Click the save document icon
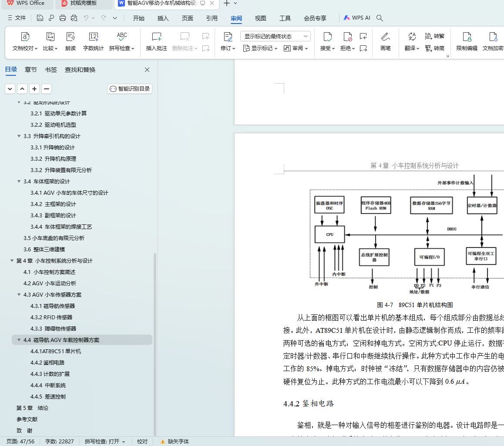Viewport: 504px width, 446px height. point(40,18)
